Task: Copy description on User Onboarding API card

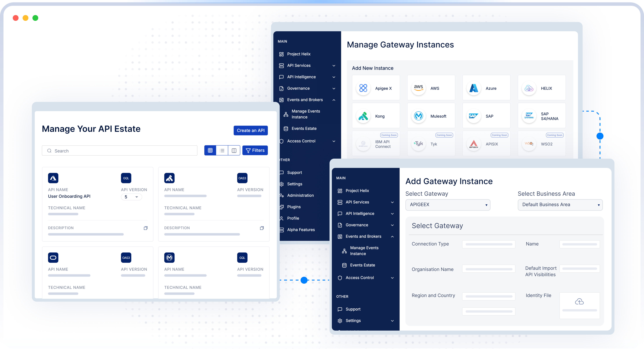Action: [146, 228]
